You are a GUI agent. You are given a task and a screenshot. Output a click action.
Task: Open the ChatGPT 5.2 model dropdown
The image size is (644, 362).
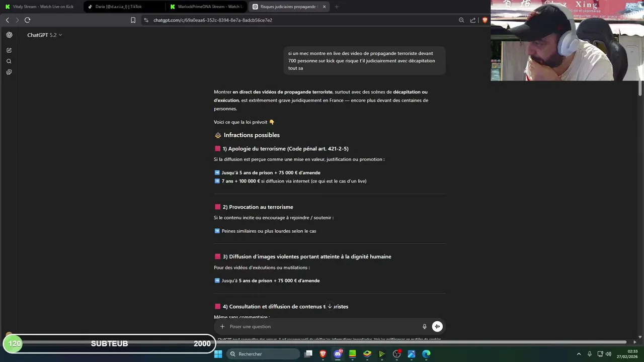[45, 35]
